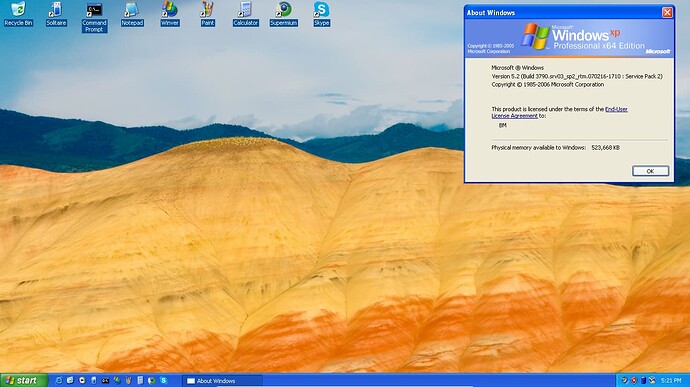The image size is (690, 387).
Task: Open the Start menu
Action: [24, 380]
